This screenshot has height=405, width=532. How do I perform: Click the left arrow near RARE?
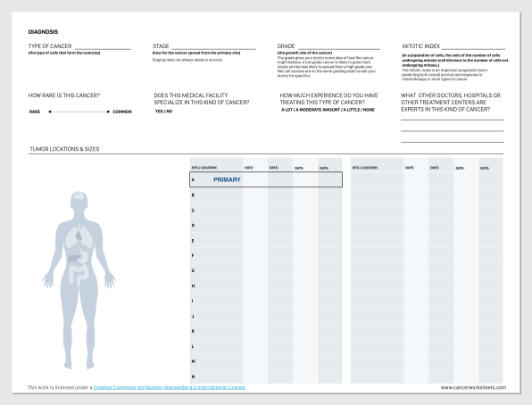tap(49, 112)
